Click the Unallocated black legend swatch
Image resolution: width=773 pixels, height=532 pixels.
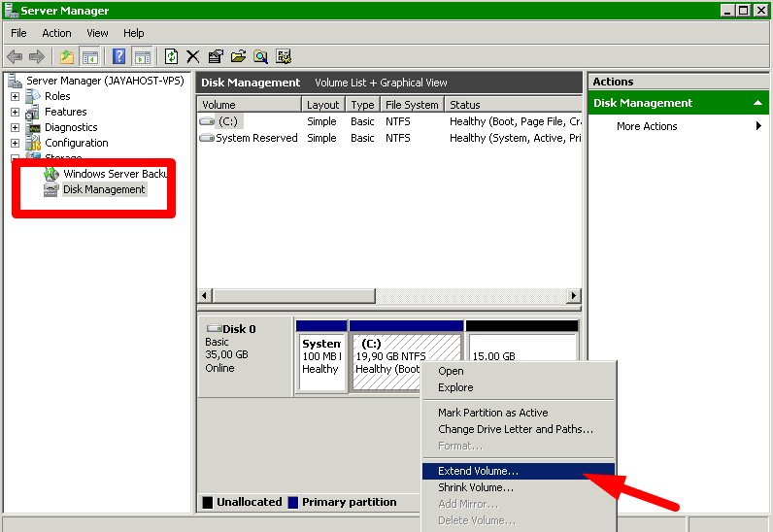point(208,503)
